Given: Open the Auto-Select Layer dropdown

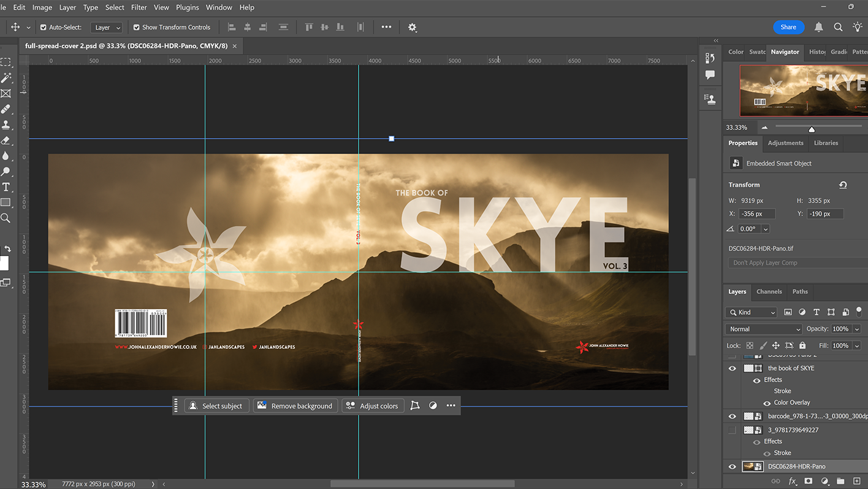Looking at the screenshot, I should (x=107, y=28).
